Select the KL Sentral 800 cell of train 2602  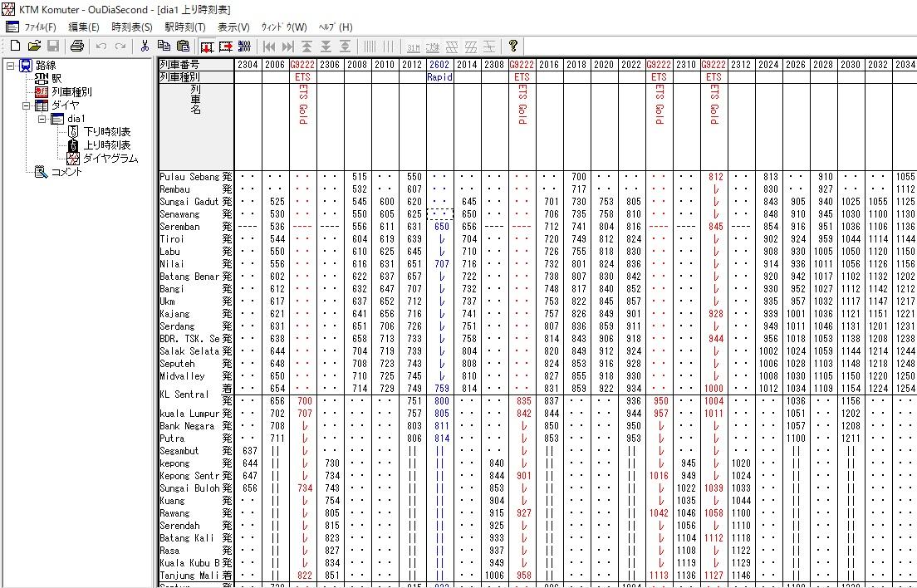440,401
